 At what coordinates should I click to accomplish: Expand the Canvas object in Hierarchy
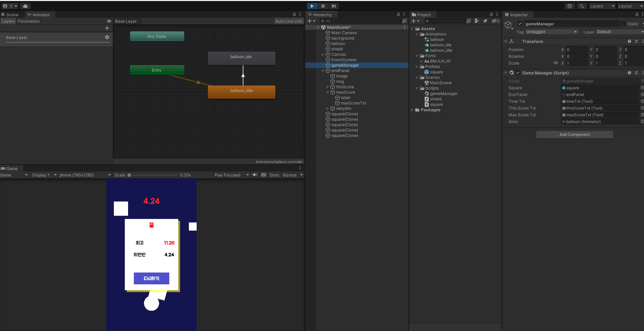coord(323,54)
